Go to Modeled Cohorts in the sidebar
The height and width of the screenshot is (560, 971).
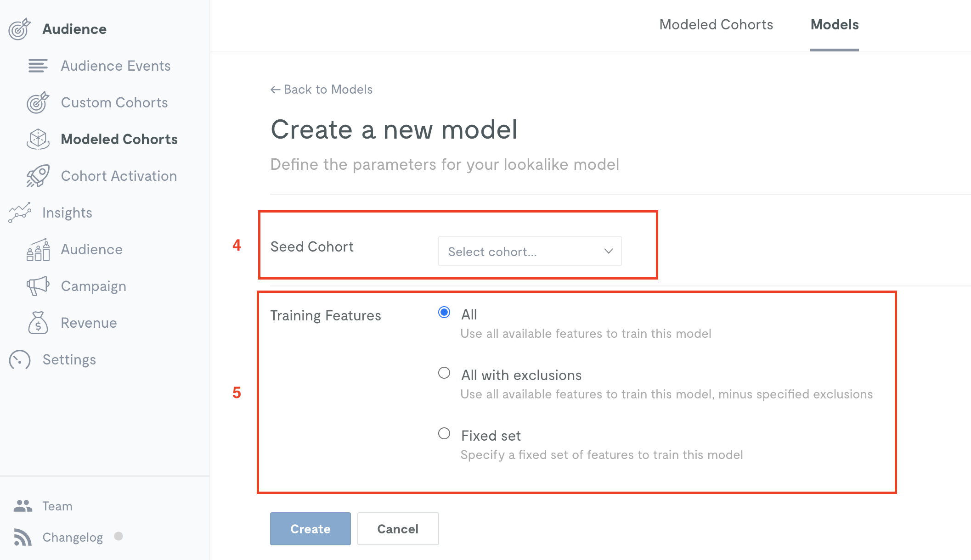point(119,139)
